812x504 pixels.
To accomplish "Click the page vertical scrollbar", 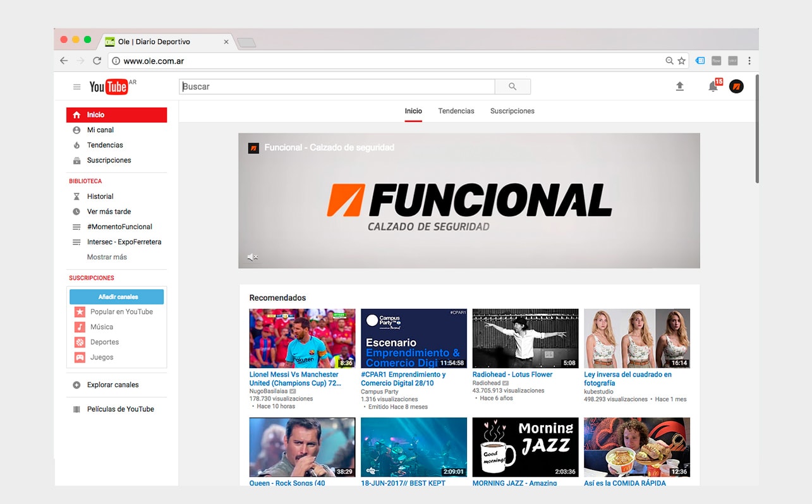I will 756,129.
